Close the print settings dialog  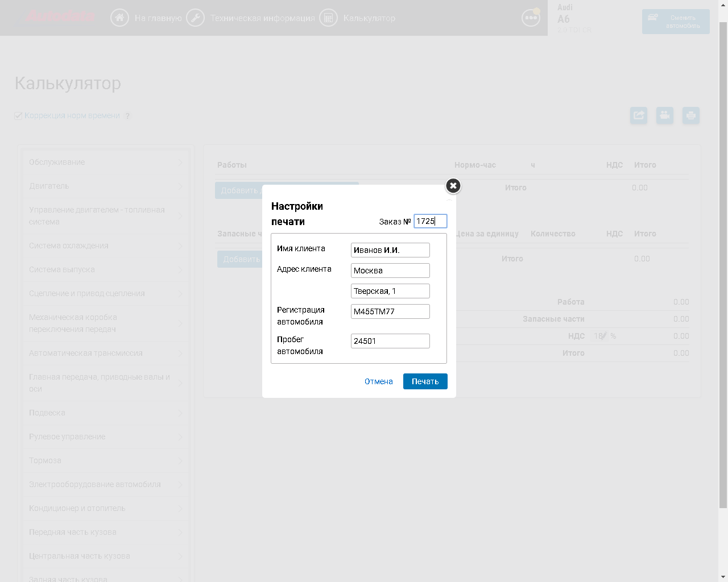coord(453,186)
